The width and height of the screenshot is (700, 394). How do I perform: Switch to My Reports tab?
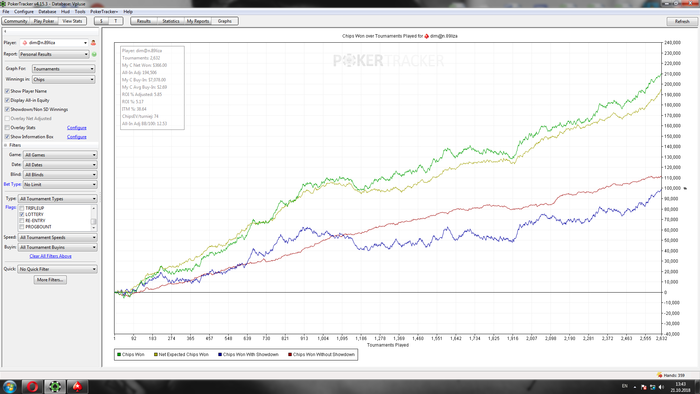point(198,21)
